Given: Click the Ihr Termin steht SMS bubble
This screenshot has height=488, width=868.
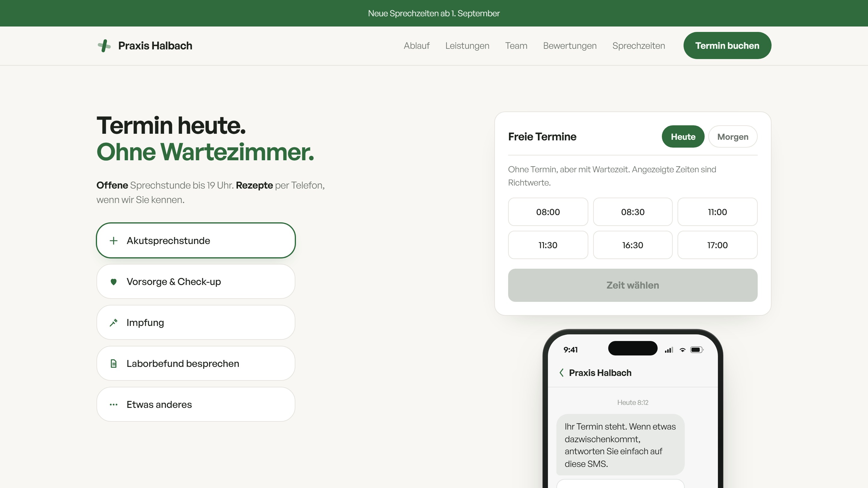Looking at the screenshot, I should pos(620,445).
